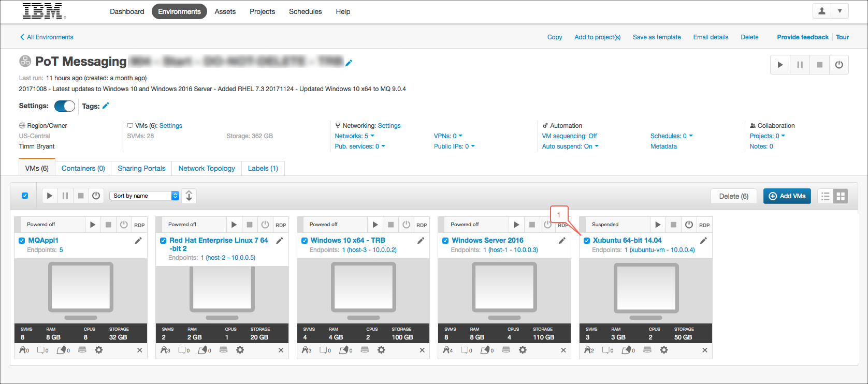
Task: Edit environment name pencil icon
Action: [x=349, y=63]
